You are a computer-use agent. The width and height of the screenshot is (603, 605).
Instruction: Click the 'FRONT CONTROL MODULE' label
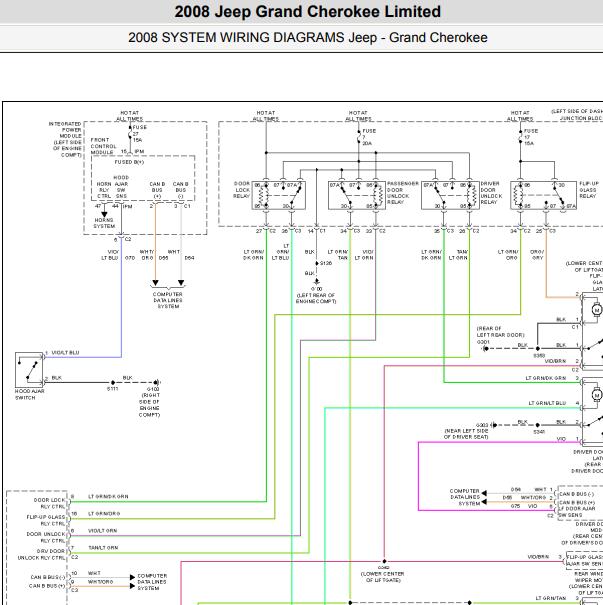point(103,146)
